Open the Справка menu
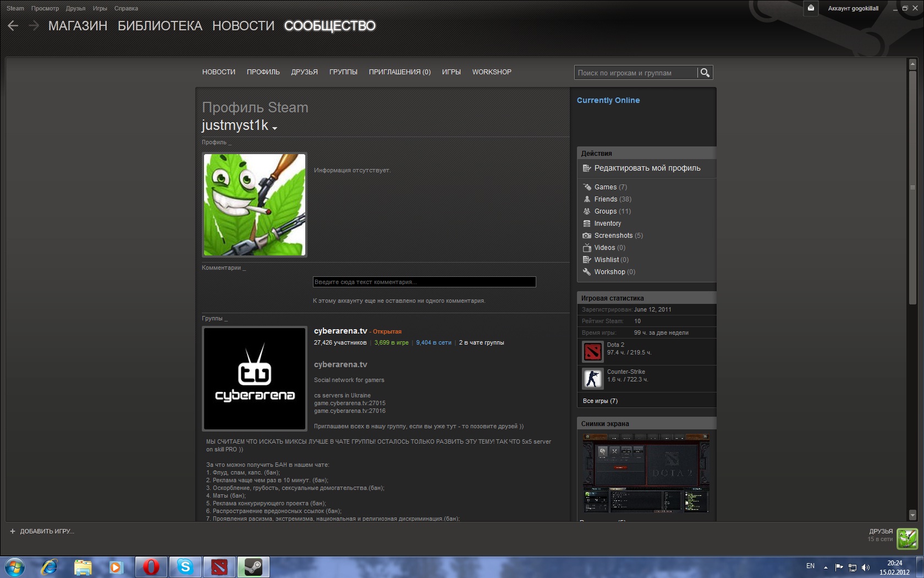924x578 pixels. (127, 8)
